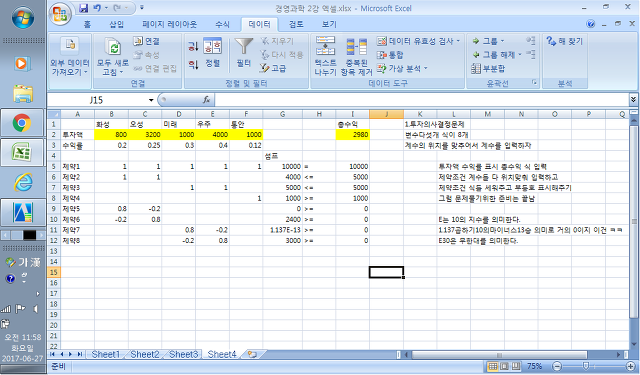Jump to last sheet navigation arrow

click(x=80, y=354)
